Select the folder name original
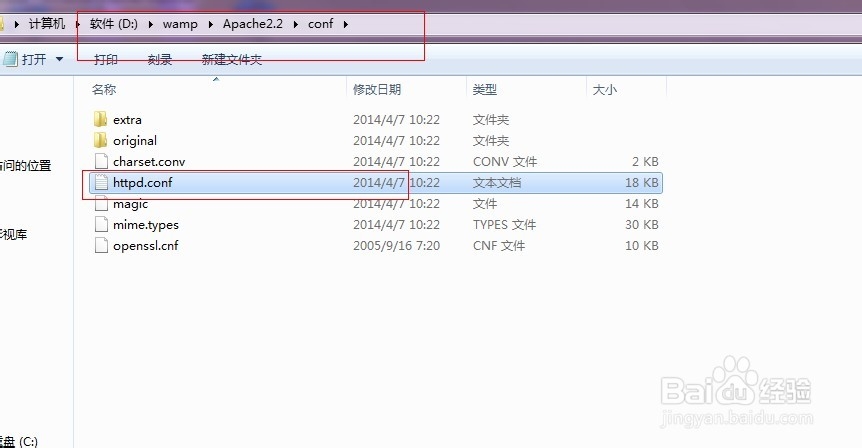Viewport: 862px width, 448px height. [135, 141]
